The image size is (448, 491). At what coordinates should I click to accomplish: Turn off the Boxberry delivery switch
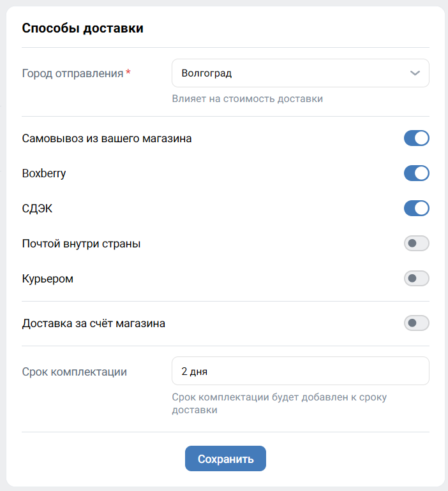[x=416, y=173]
